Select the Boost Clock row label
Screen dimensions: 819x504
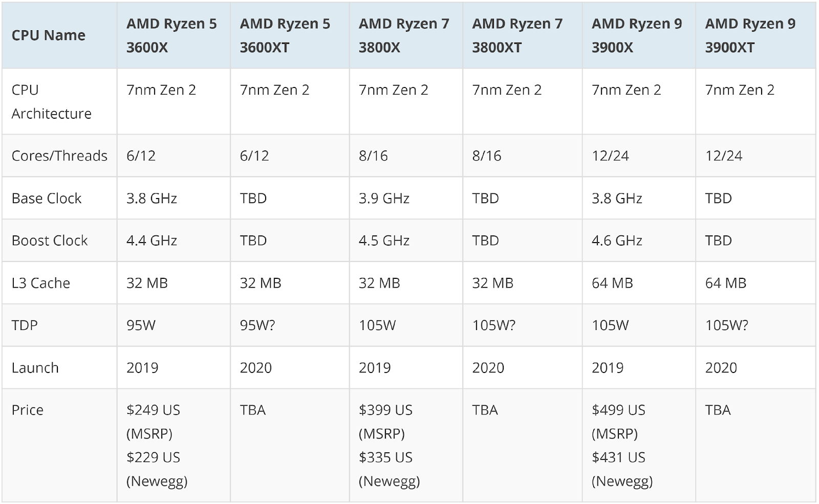tap(50, 240)
